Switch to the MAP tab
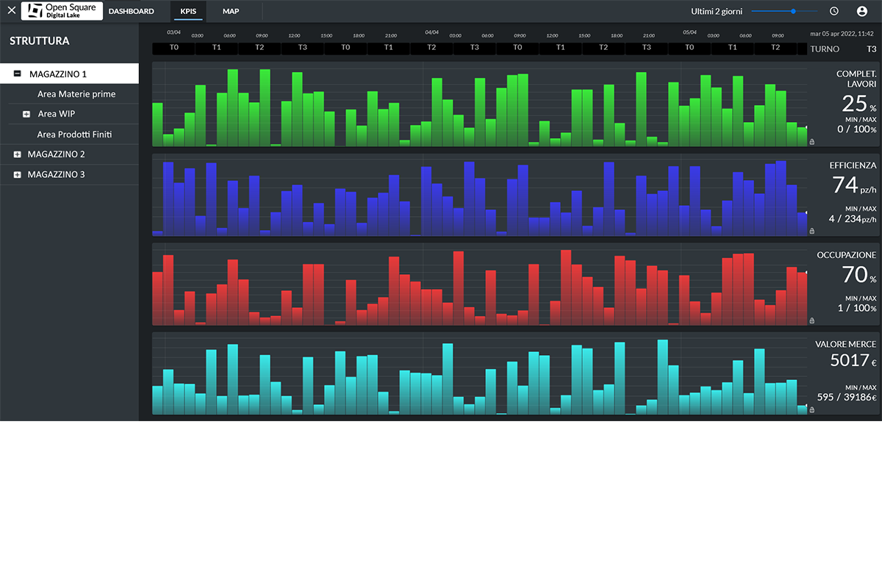The image size is (882, 588). (x=231, y=11)
